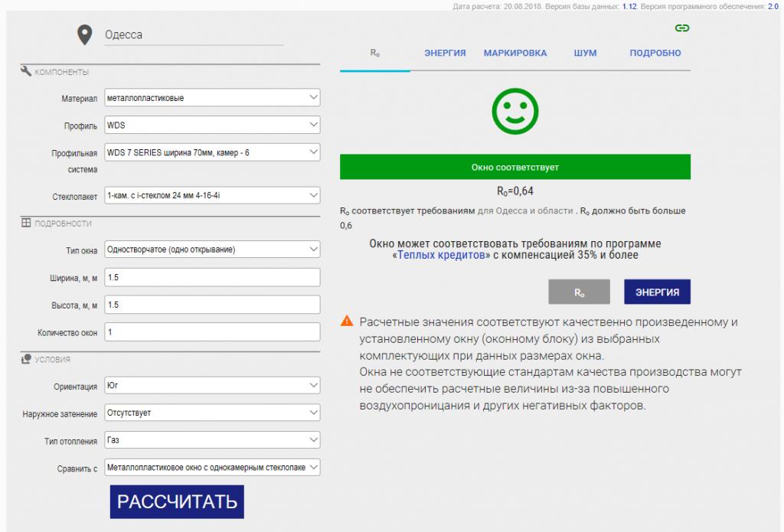Viewport: 784px width, 532px height.
Task: Click the Одесса city input field
Action: (x=191, y=34)
